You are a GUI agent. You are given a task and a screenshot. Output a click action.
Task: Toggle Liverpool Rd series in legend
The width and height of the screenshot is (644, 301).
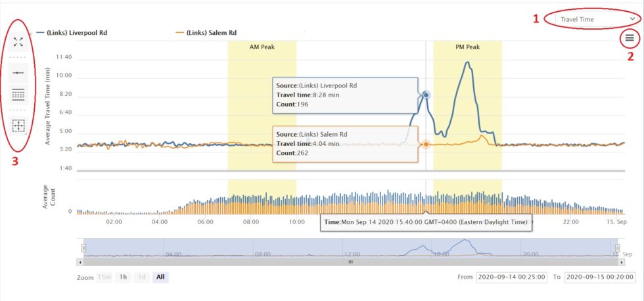(x=72, y=33)
